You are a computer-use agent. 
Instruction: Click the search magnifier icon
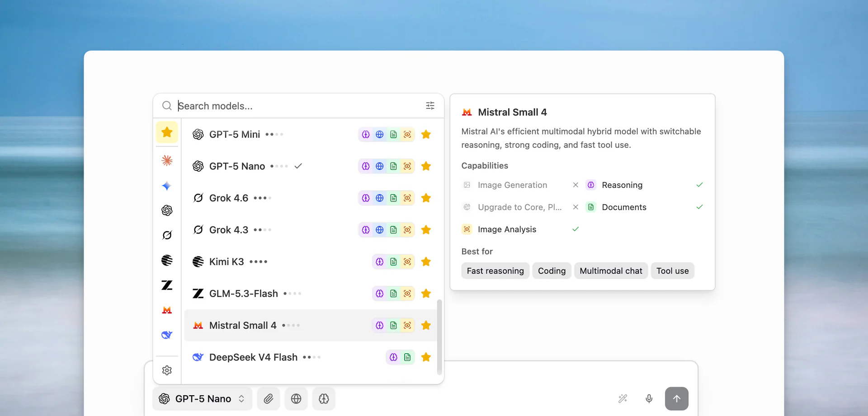pyautogui.click(x=167, y=106)
